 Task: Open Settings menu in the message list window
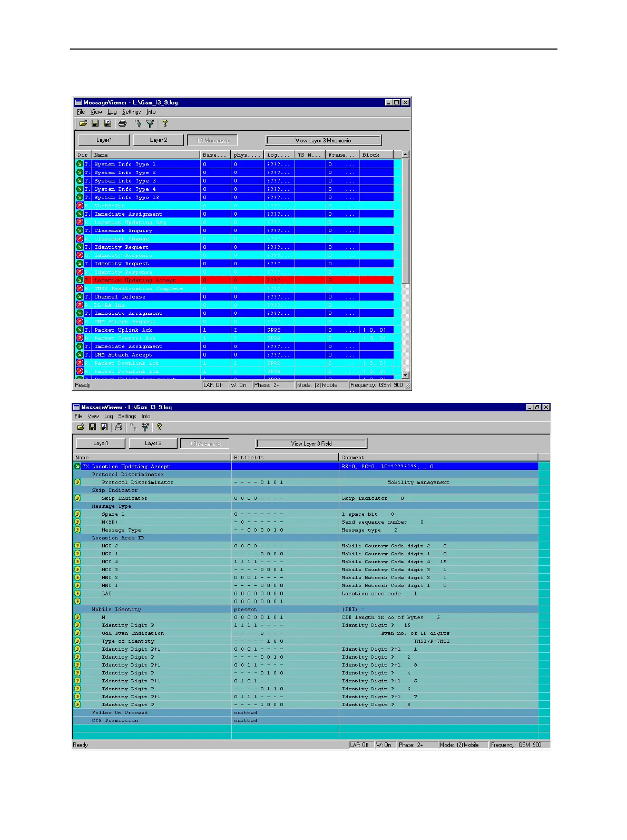(132, 112)
